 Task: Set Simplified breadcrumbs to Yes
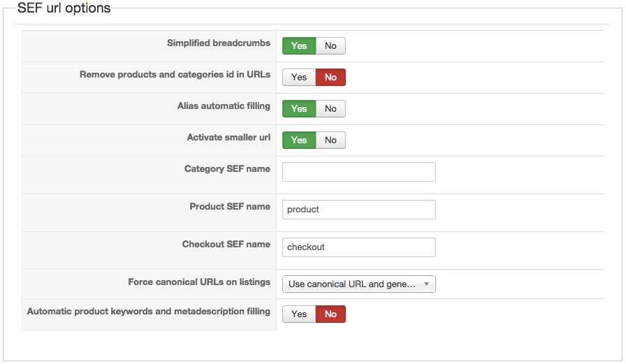click(299, 46)
